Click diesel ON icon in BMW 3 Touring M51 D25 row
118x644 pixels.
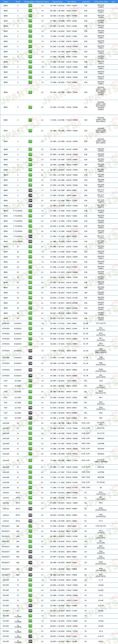[30, 242]
